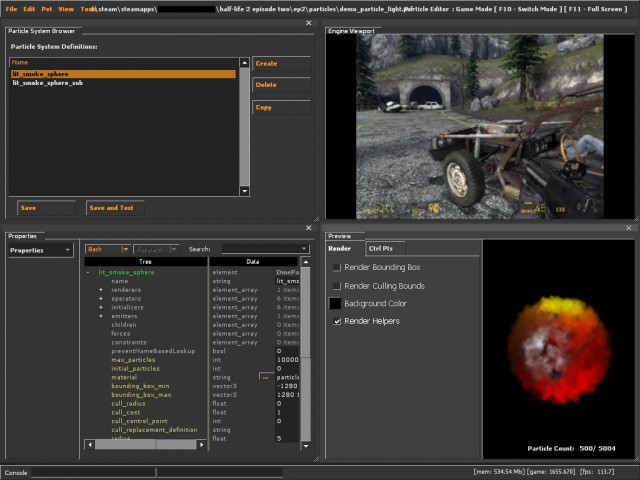Image resolution: width=640 pixels, height=480 pixels.
Task: Expand the renderers tree node
Action: pos(101,290)
